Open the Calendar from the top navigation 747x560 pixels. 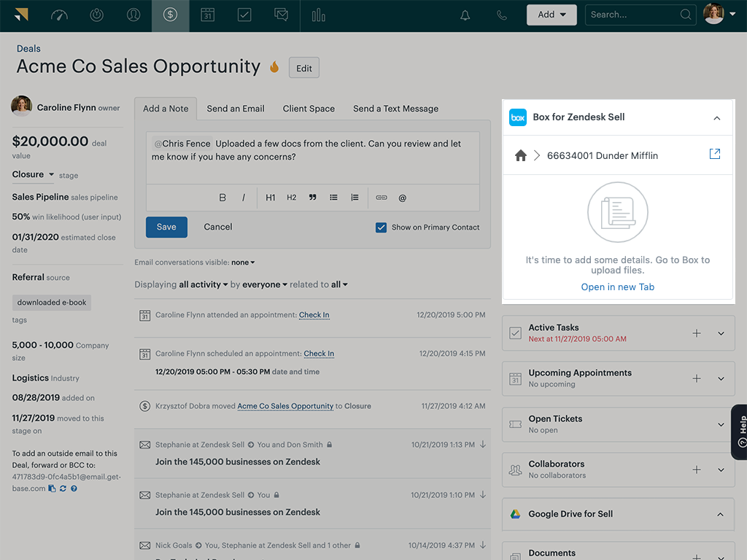pos(207,15)
